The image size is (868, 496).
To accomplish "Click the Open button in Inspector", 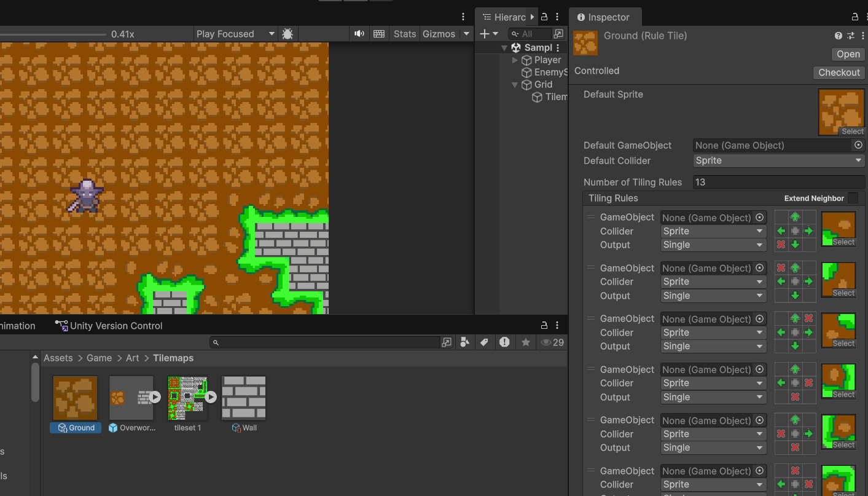I will [848, 54].
